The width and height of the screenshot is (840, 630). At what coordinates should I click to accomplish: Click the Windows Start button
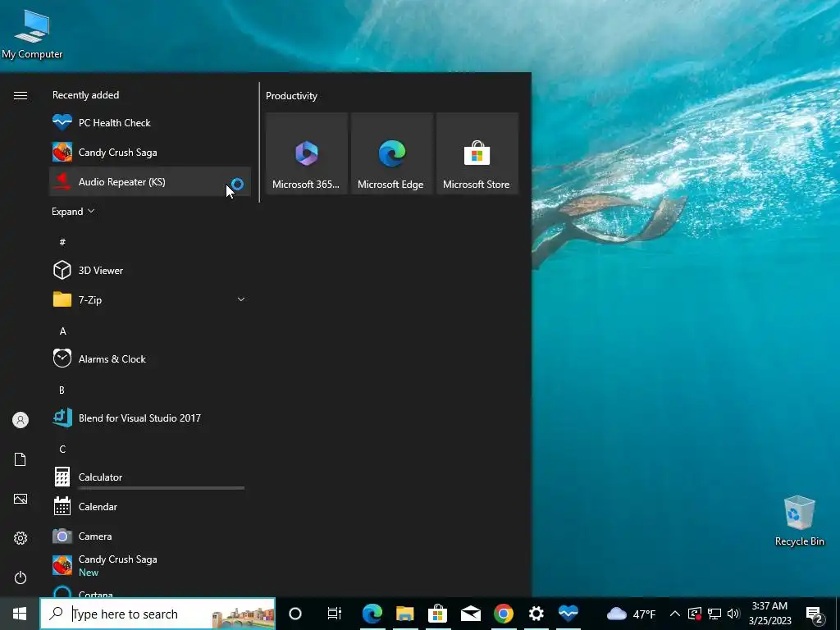20,614
